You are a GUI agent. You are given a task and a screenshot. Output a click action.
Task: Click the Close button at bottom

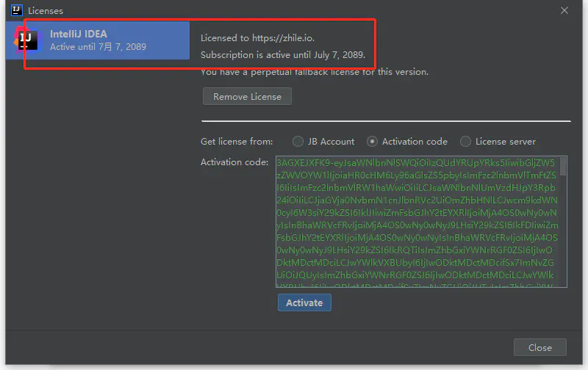tap(540, 347)
